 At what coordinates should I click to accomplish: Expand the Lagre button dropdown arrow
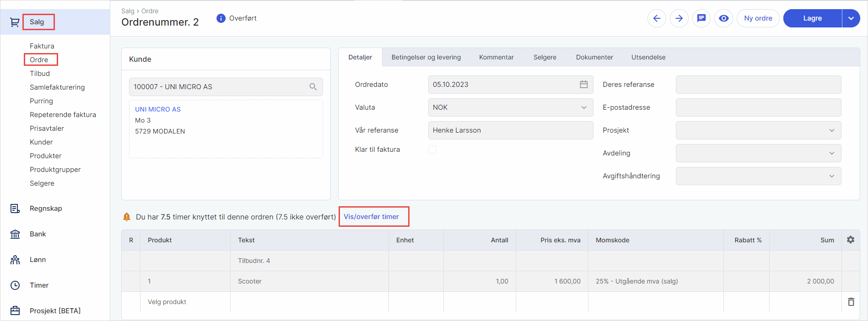click(851, 18)
